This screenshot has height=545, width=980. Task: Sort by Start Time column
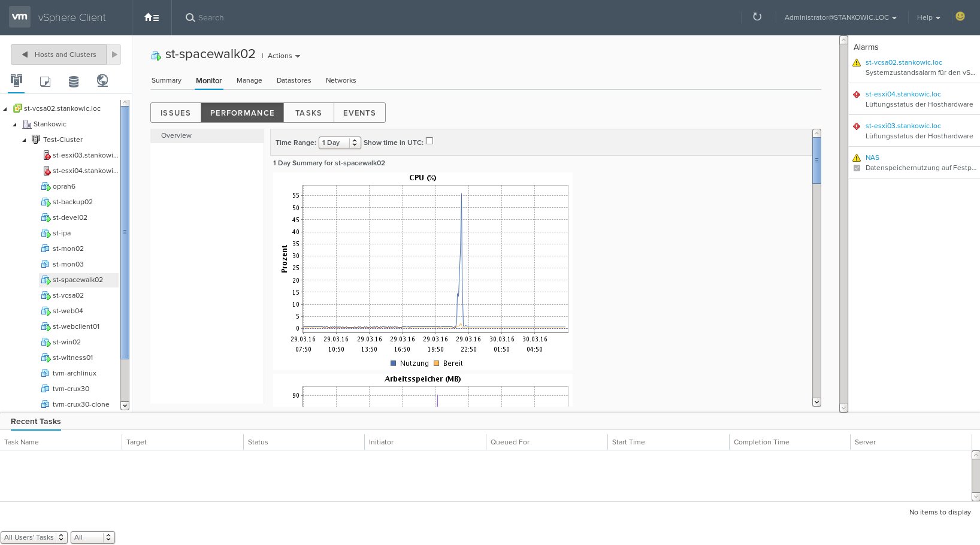pyautogui.click(x=668, y=442)
